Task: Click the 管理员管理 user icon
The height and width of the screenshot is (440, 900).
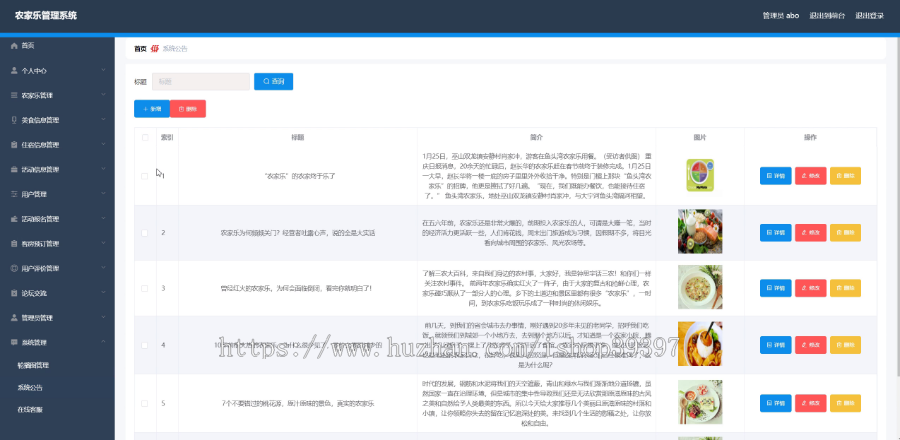Action: pos(14,317)
